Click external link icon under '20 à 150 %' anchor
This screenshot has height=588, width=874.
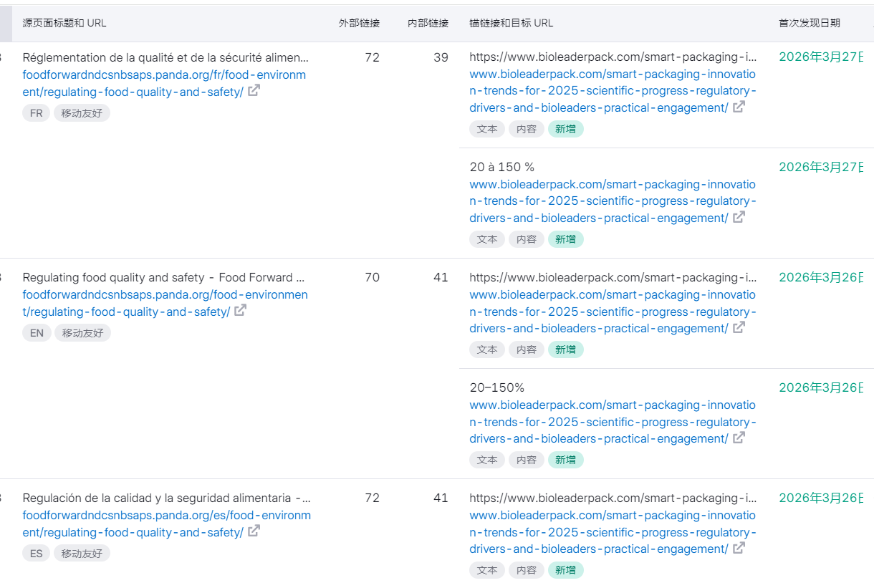pyautogui.click(x=739, y=217)
